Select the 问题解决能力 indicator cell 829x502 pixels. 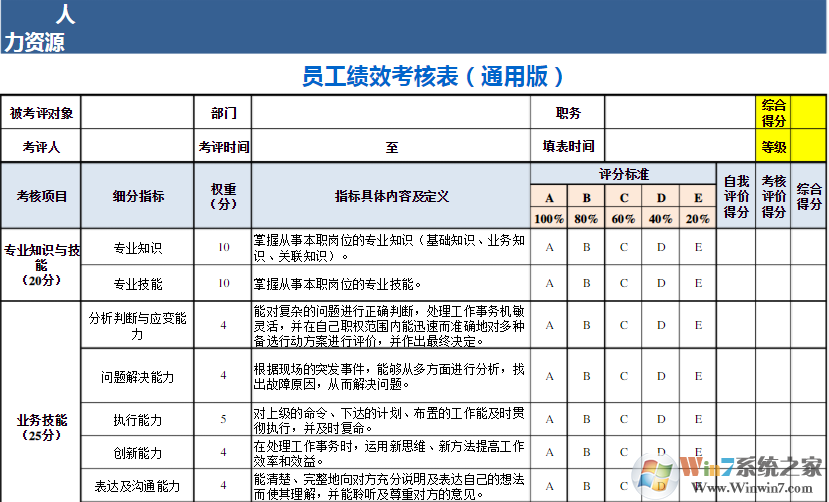click(137, 376)
